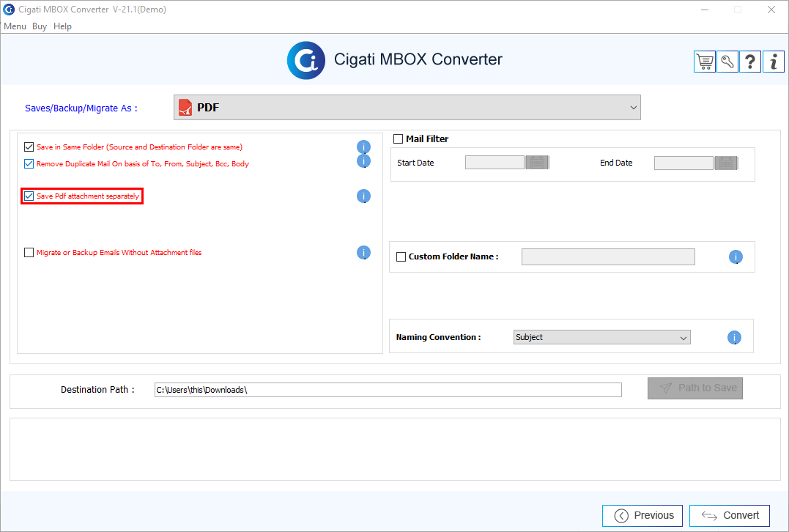Close the Cigati MBOX Converter window
The height and width of the screenshot is (532, 789).
point(771,10)
